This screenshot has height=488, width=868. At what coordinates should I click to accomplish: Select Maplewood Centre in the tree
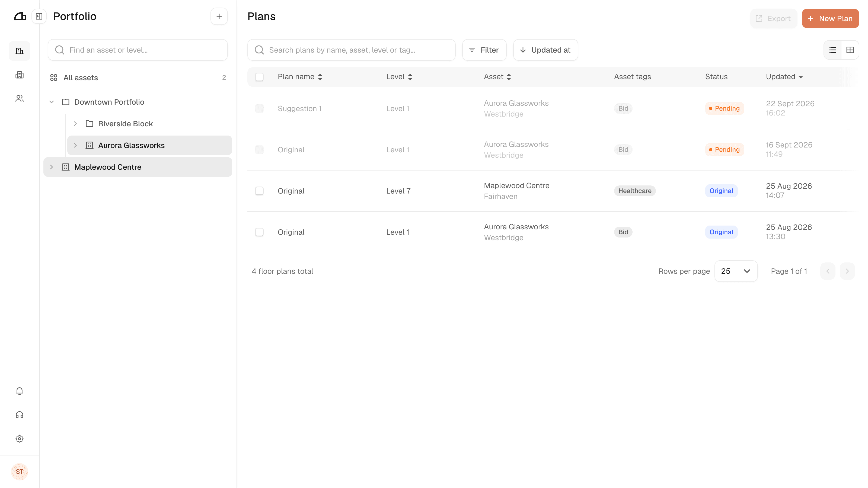pos(138,167)
